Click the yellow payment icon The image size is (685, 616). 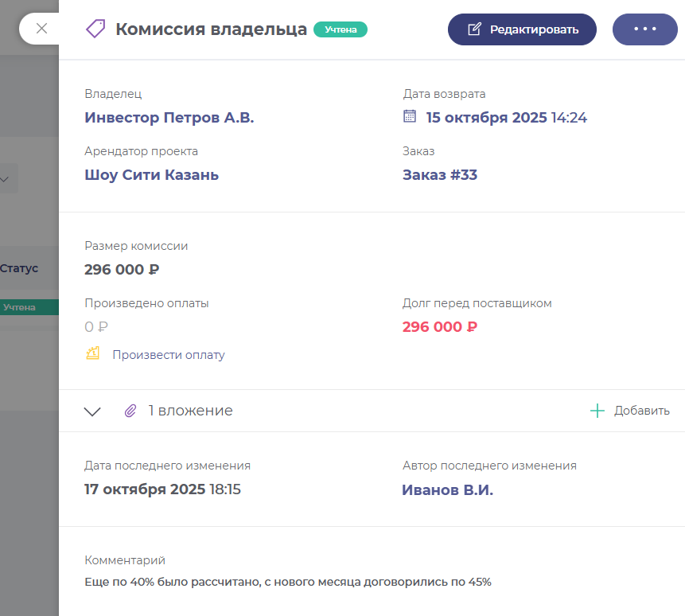click(93, 353)
